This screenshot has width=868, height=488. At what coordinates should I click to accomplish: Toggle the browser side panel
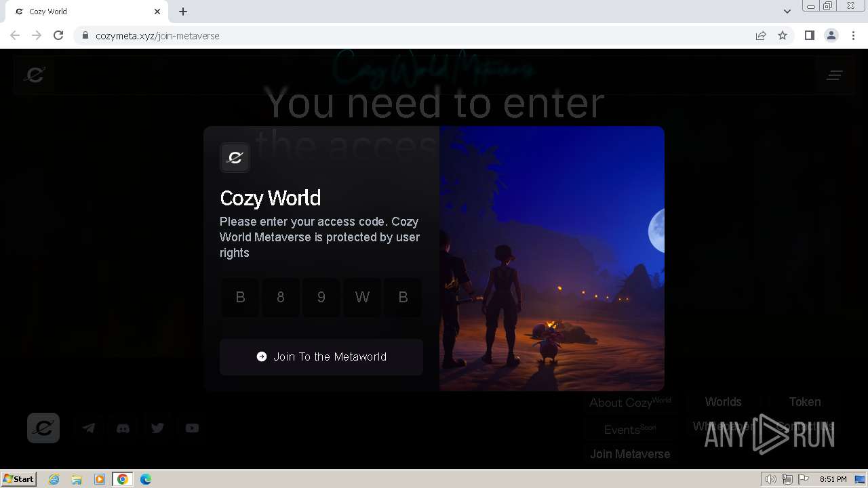(809, 35)
